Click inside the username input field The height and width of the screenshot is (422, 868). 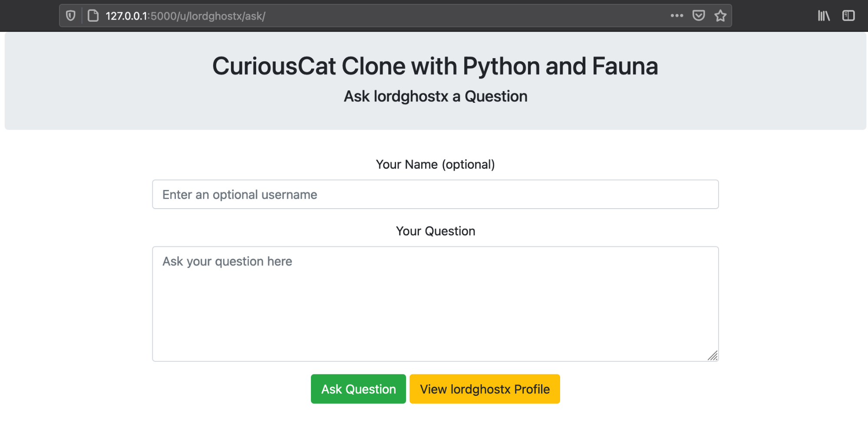click(435, 194)
